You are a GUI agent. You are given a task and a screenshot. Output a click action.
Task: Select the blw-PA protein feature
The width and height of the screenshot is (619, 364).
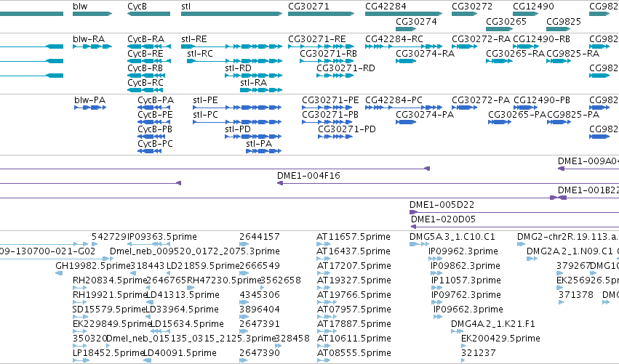pyautogui.click(x=90, y=108)
